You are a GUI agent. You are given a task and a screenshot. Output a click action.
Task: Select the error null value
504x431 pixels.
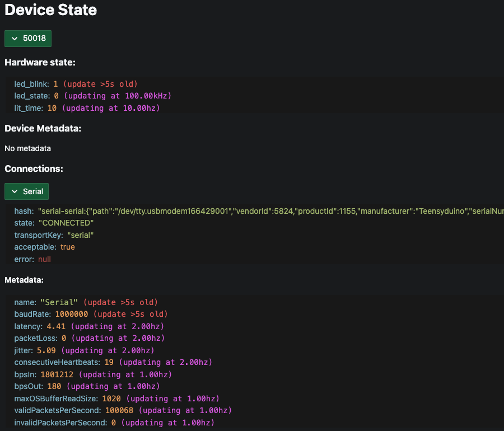point(44,259)
